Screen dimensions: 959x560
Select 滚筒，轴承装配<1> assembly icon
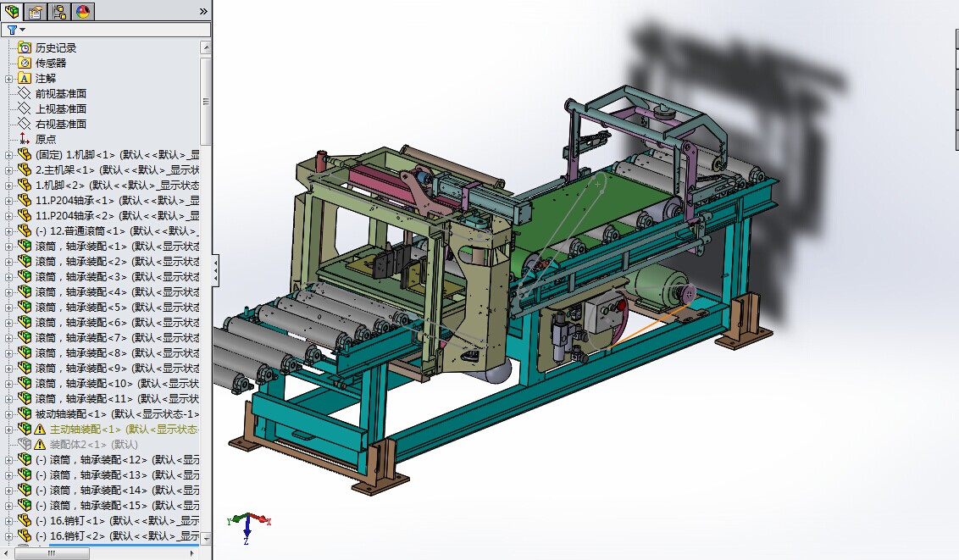pyautogui.click(x=25, y=246)
